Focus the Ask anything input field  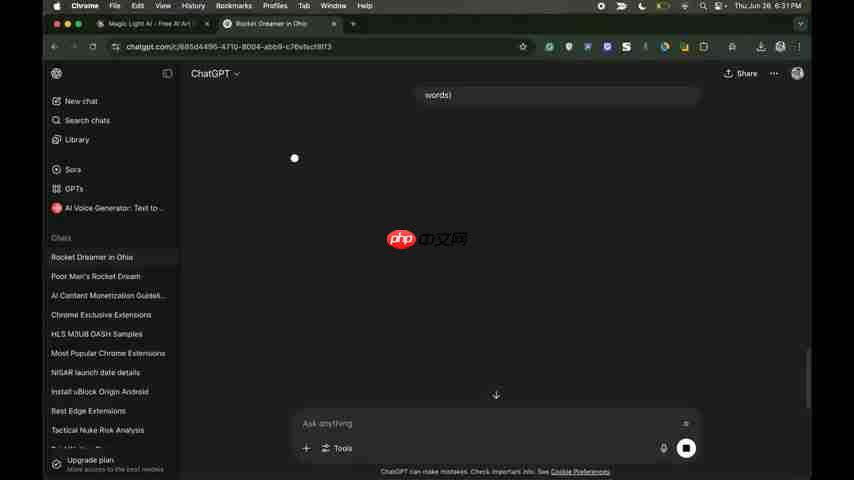(487, 424)
